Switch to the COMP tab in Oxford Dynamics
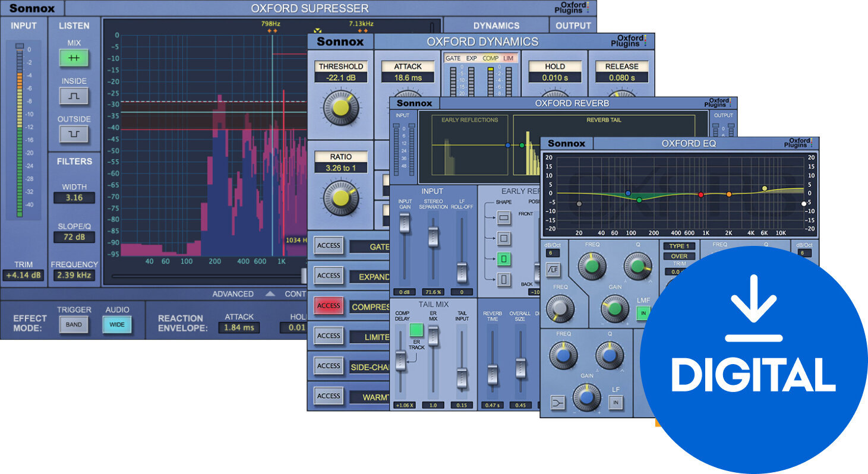 click(491, 58)
